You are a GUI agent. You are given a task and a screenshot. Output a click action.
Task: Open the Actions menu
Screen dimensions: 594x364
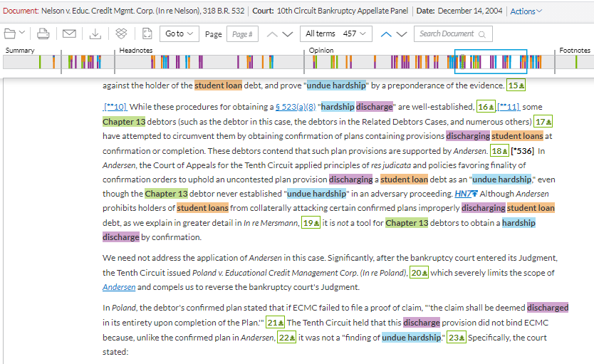pos(526,11)
